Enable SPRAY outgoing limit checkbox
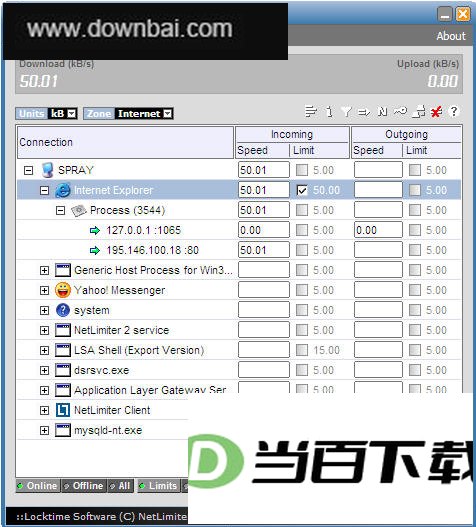The image size is (476, 527). point(415,170)
